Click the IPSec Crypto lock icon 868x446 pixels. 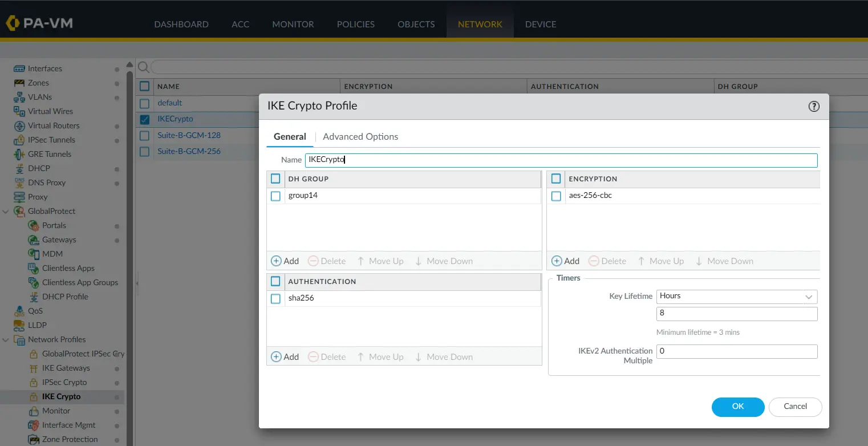pyautogui.click(x=34, y=382)
